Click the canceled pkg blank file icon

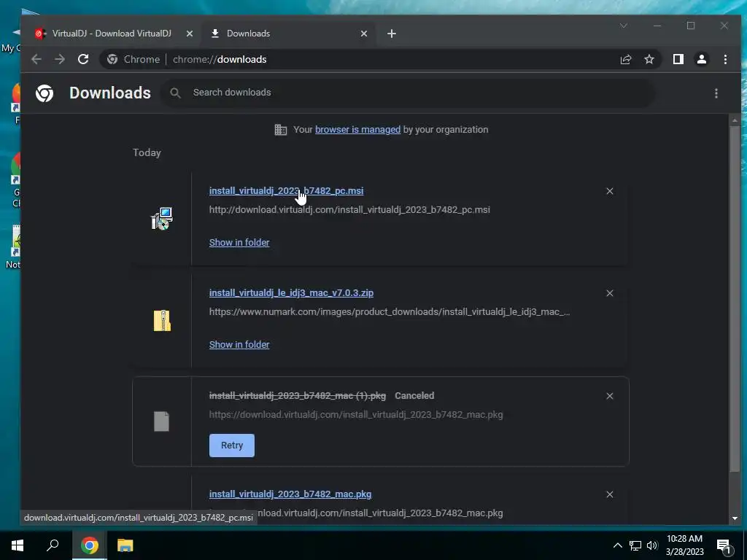161,421
